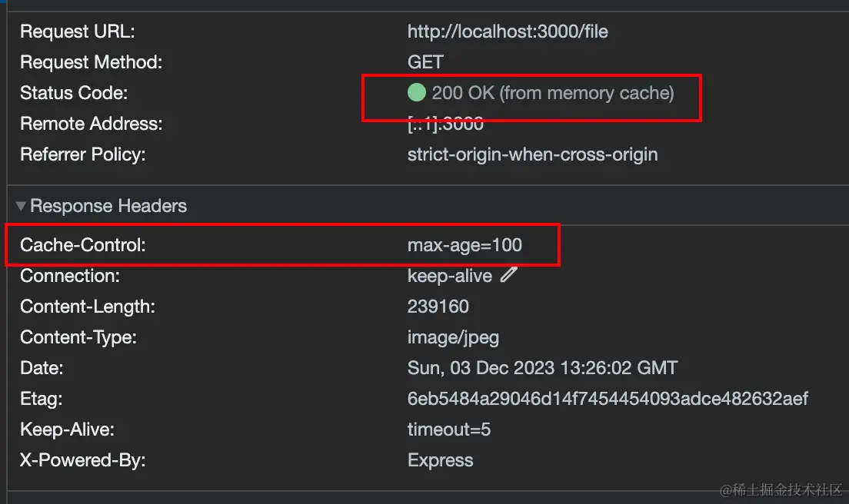Click the Connection header name
This screenshot has height=504, width=849.
[70, 276]
